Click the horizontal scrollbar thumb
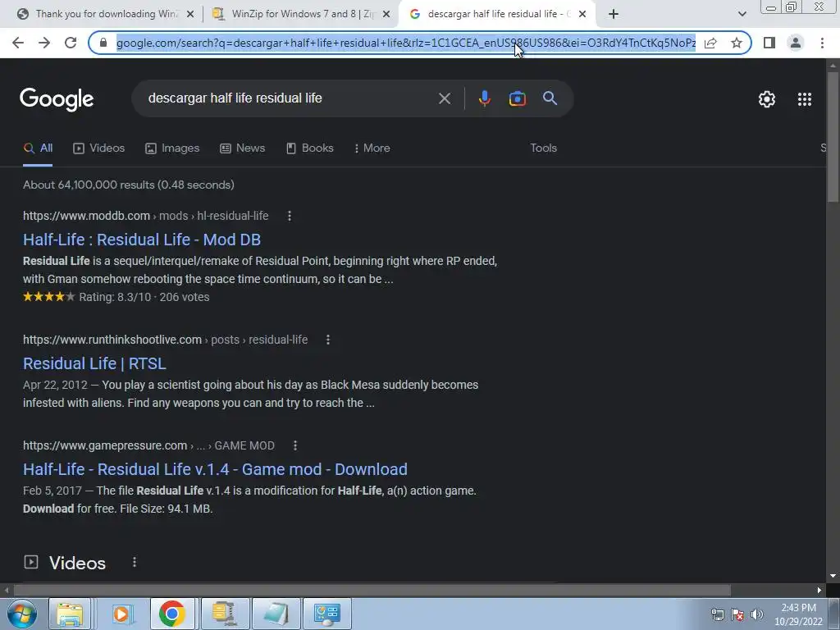 [372, 591]
